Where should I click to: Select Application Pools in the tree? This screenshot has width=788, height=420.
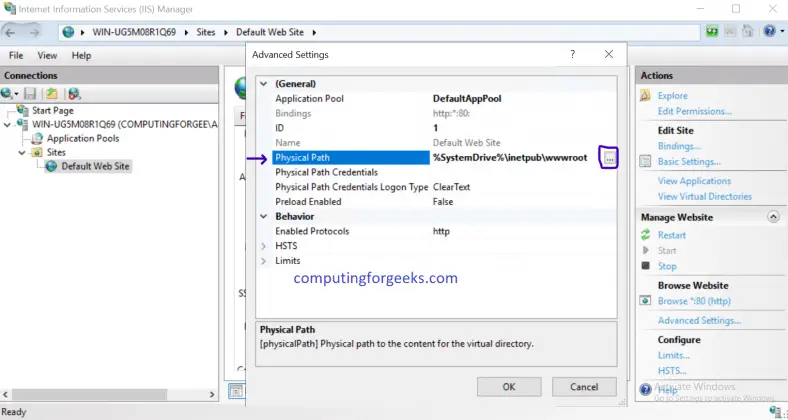click(x=82, y=138)
